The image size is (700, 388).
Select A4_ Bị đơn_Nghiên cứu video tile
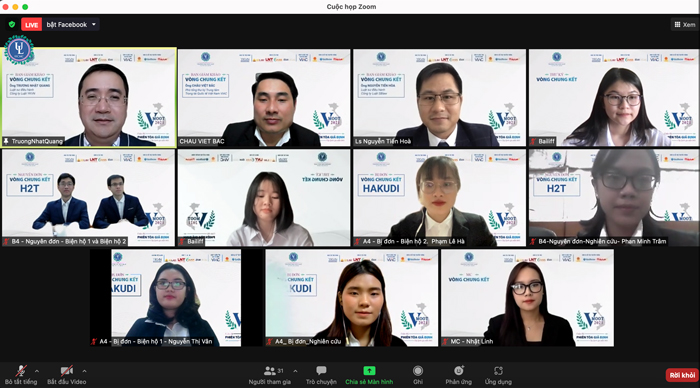352,298
